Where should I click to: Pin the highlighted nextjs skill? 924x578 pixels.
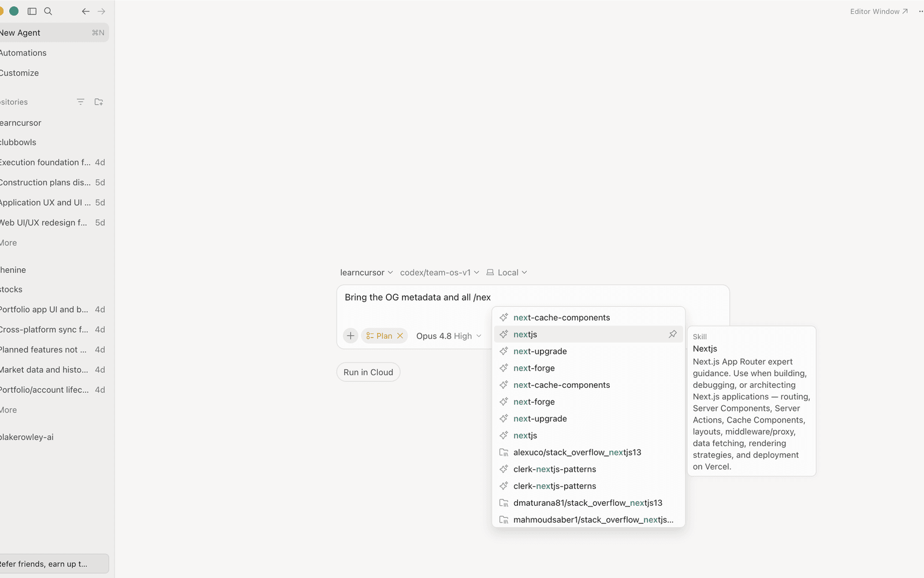(x=673, y=334)
